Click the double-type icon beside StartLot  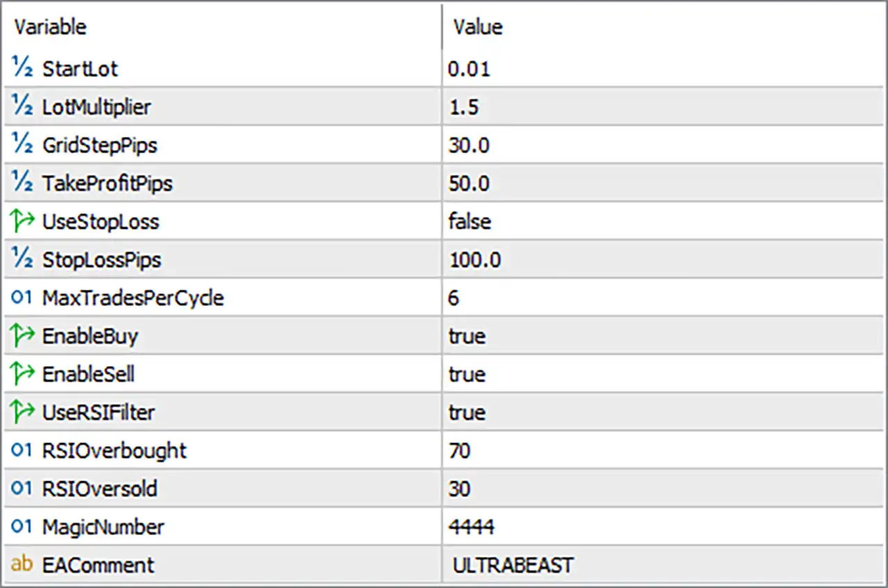click(22, 68)
